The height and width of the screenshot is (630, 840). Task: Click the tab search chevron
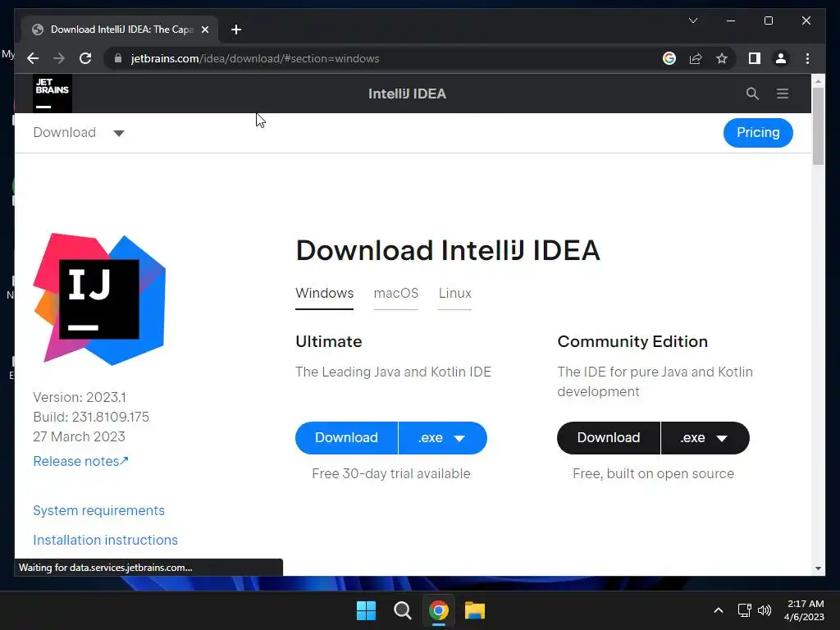[x=692, y=21]
